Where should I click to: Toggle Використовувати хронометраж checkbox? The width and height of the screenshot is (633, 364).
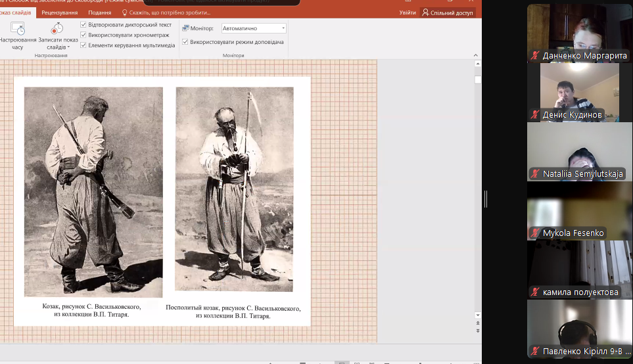click(83, 35)
